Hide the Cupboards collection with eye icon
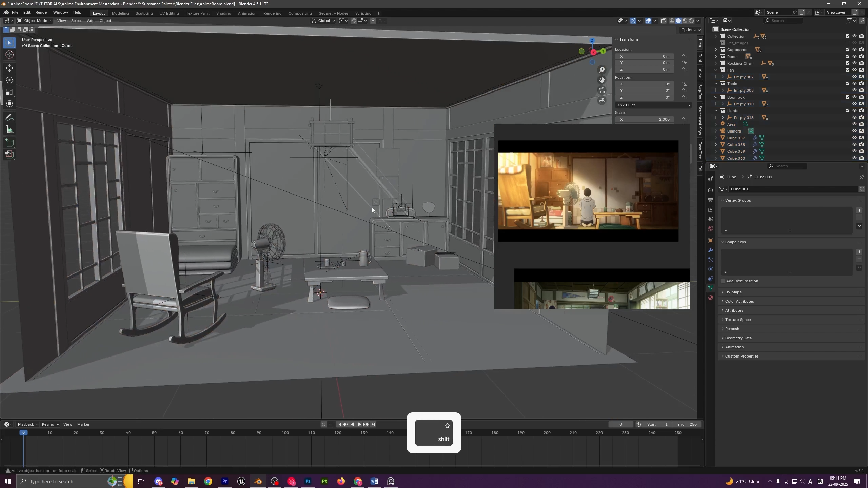 pyautogui.click(x=854, y=50)
